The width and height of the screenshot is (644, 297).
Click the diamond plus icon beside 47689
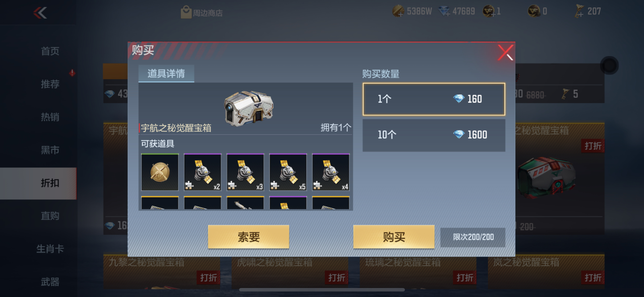point(444,11)
